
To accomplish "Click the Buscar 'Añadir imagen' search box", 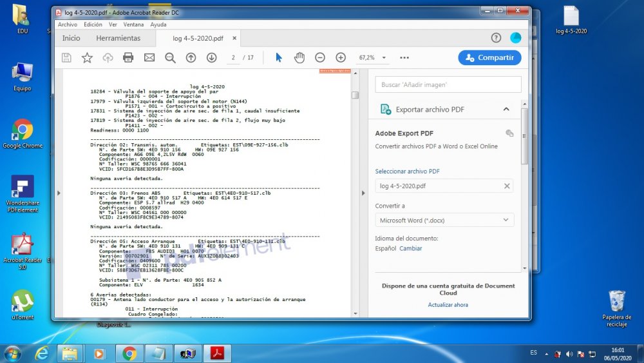I will click(x=448, y=84).
